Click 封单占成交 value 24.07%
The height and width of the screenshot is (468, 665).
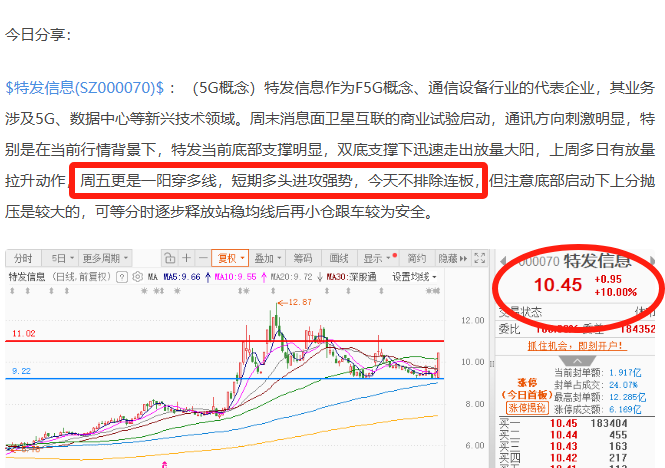pos(624,385)
